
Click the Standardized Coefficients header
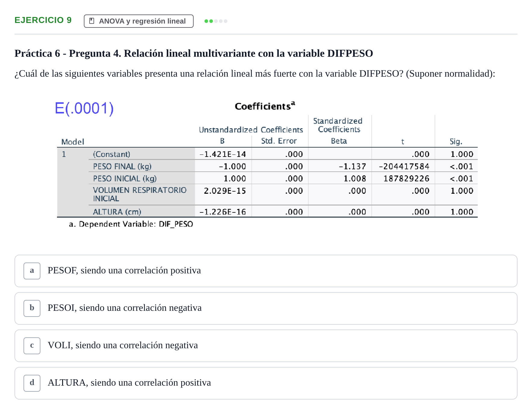(x=338, y=125)
